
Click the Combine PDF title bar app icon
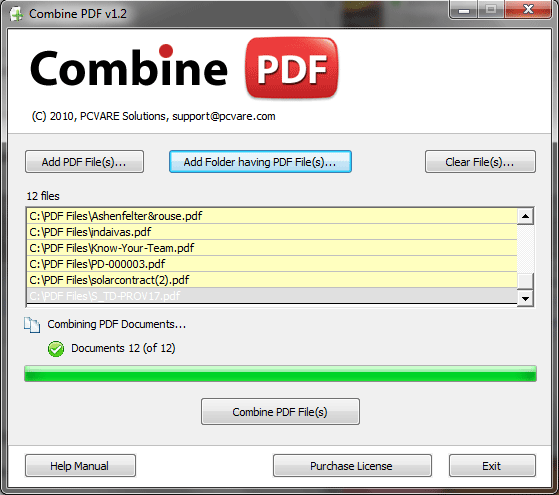[x=16, y=14]
